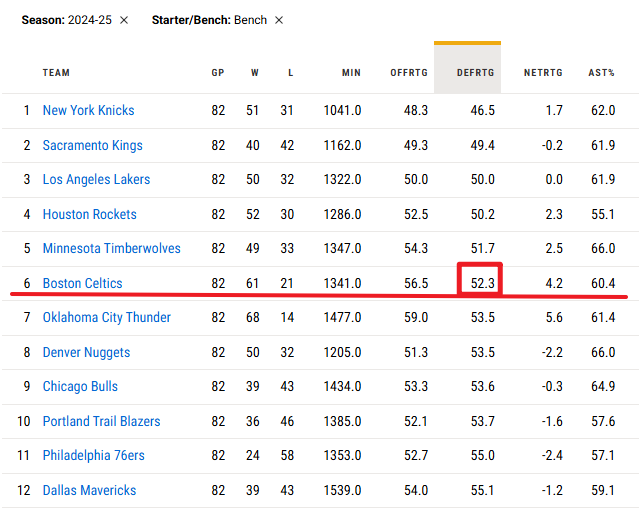Viewport: 639px width, 516px height.
Task: Open the Minnesota Timberwolves team link
Action: 112,248
